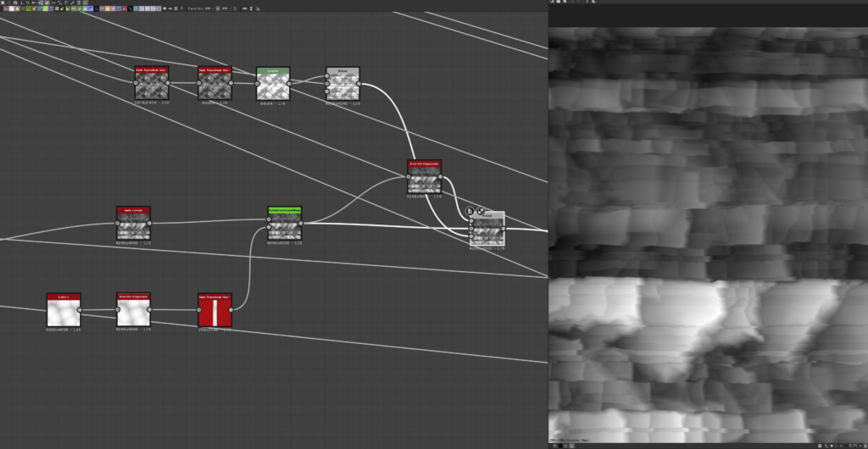Select the red Safe Transform node with white stripe
This screenshot has width=868, height=449.
(x=214, y=310)
